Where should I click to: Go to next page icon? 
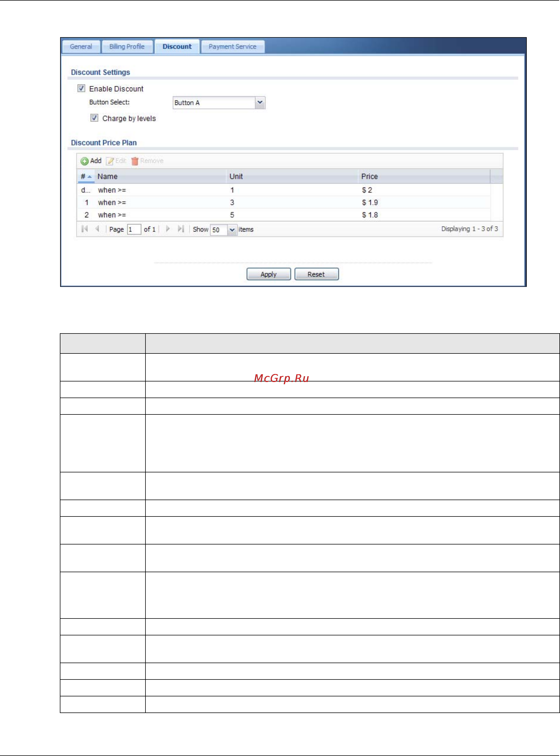pos(168,229)
